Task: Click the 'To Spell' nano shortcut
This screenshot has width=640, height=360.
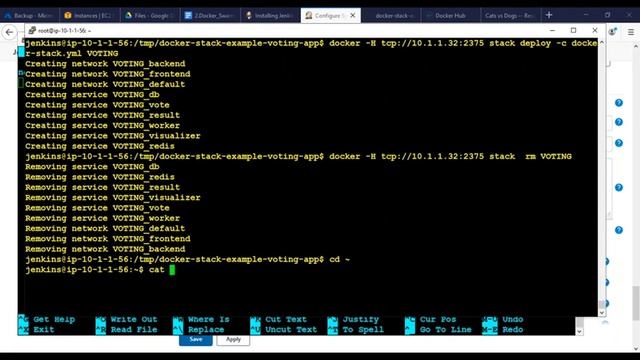Action: tap(363, 329)
